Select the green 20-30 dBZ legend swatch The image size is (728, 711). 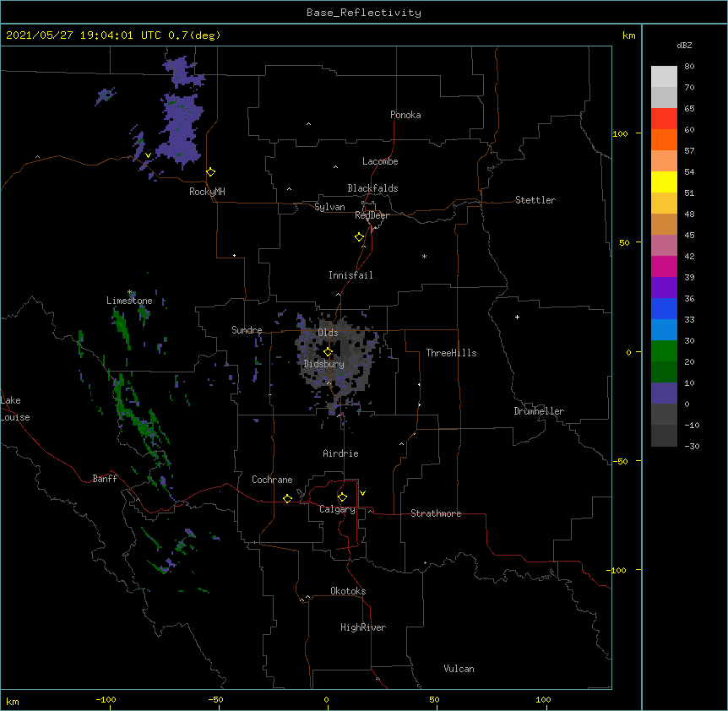click(x=664, y=351)
